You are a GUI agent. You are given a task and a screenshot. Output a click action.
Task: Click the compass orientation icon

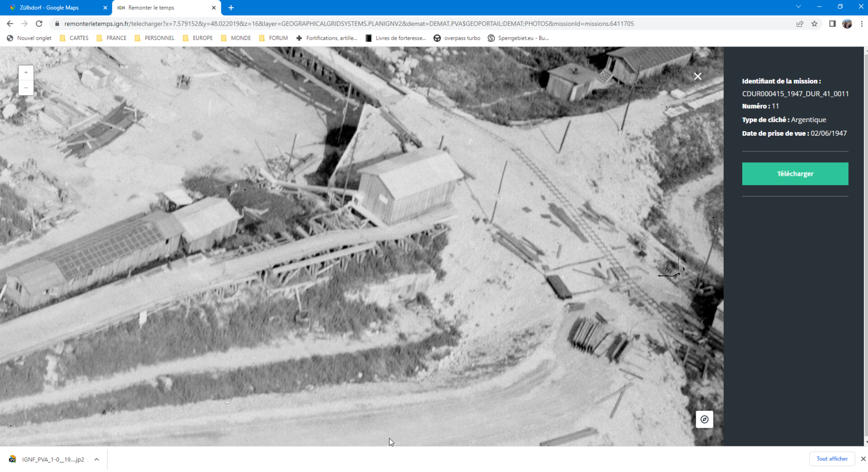click(704, 419)
